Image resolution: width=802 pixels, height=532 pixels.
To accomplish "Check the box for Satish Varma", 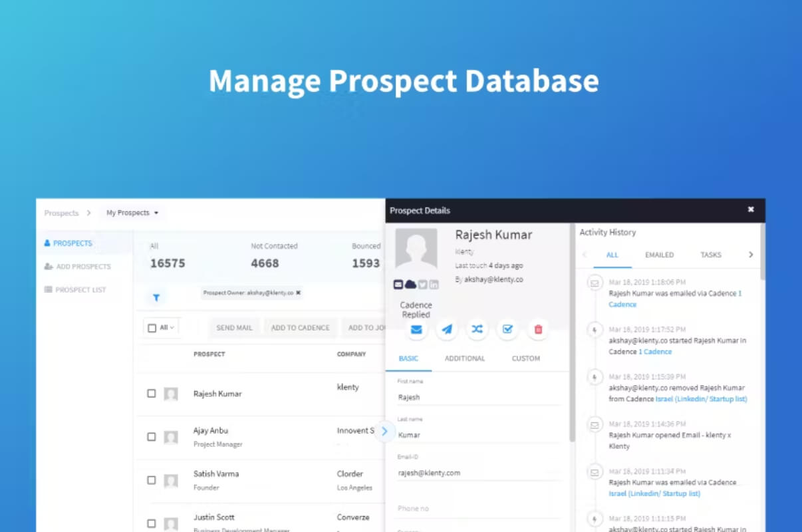I will point(152,480).
